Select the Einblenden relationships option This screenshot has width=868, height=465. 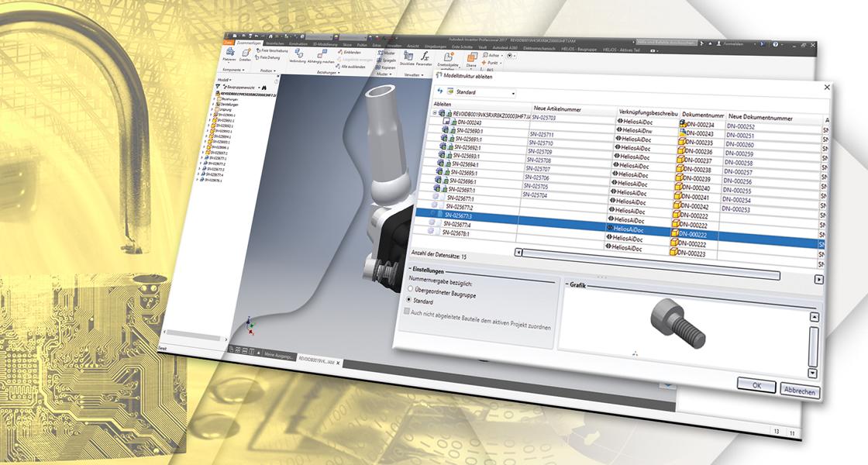[x=350, y=52]
